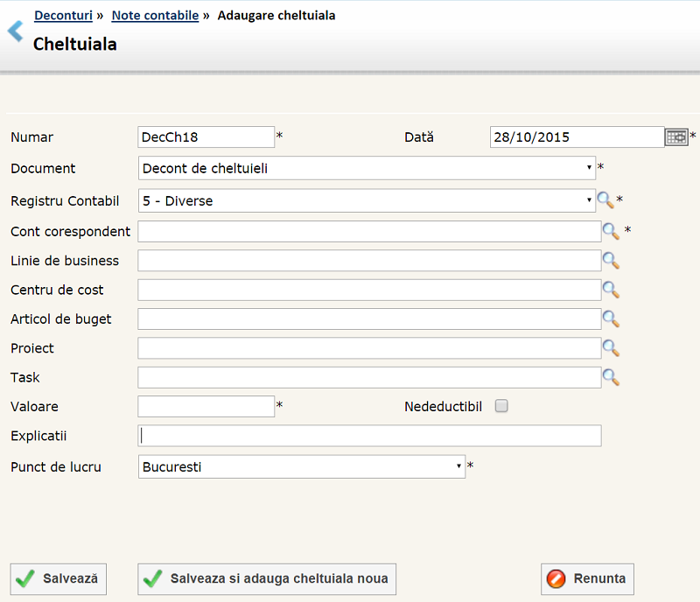Click into the Explicatii text field

[x=369, y=436]
